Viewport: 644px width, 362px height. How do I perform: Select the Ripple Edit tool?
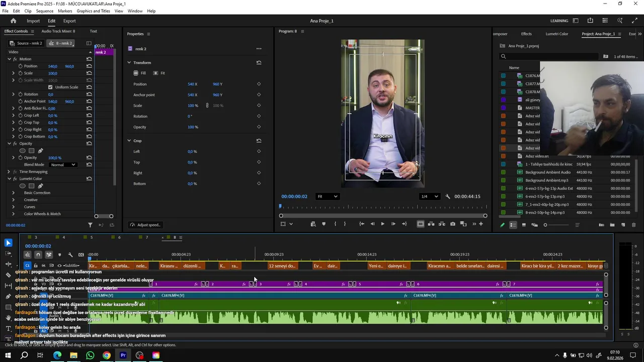click(8, 264)
